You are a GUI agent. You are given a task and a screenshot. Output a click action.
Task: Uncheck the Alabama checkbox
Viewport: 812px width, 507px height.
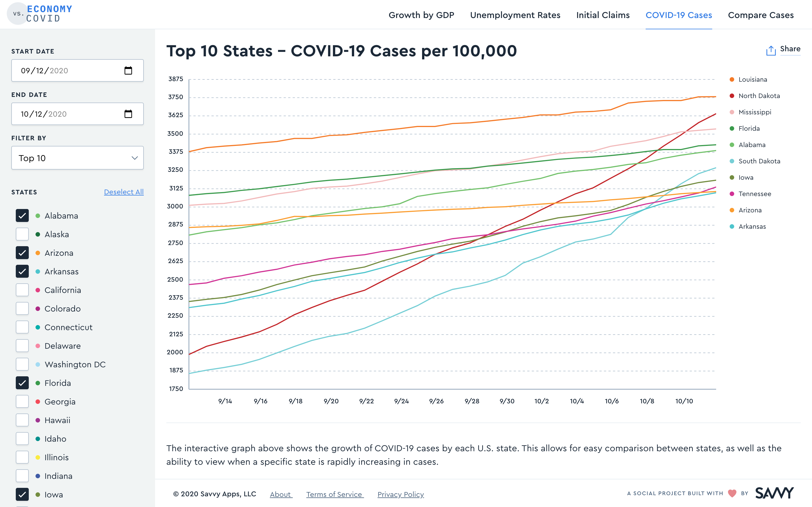(22, 215)
